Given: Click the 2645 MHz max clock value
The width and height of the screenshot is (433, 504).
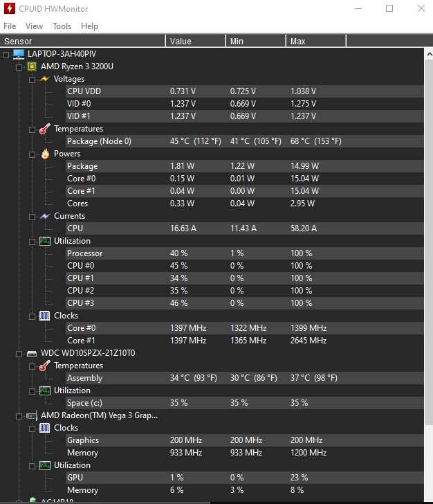Looking at the screenshot, I should (x=308, y=341).
